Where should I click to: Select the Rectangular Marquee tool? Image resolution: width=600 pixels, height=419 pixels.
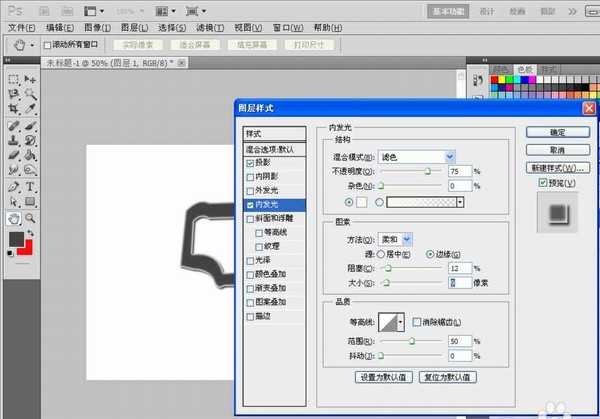click(13, 78)
